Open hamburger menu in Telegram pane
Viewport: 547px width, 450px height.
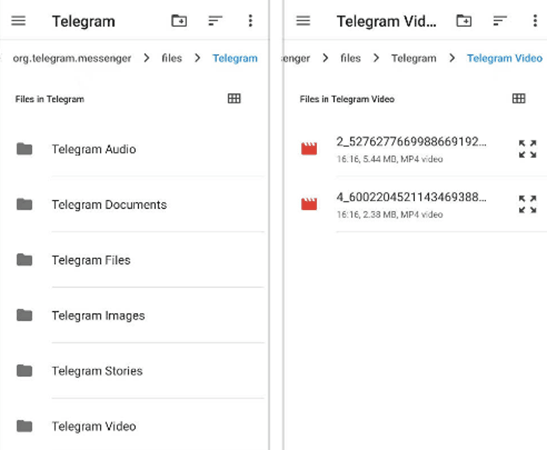[18, 21]
